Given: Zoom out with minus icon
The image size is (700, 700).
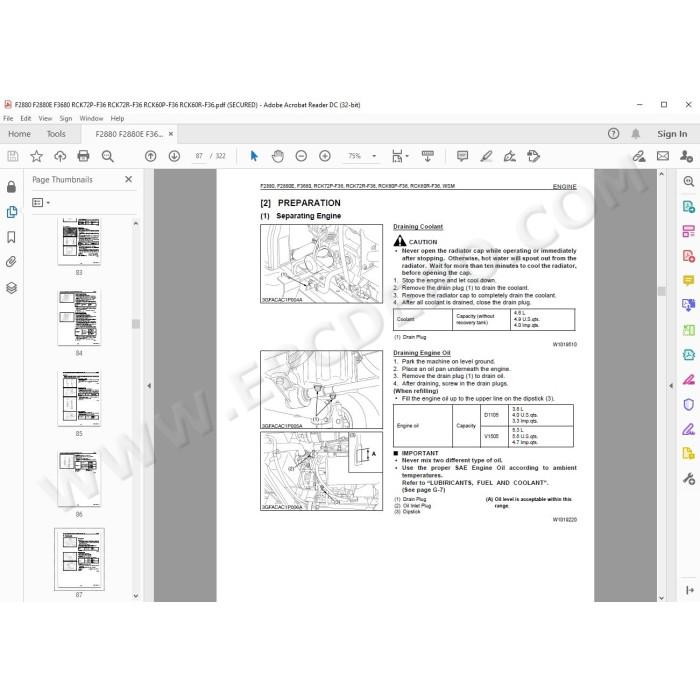Looking at the screenshot, I should 301,156.
